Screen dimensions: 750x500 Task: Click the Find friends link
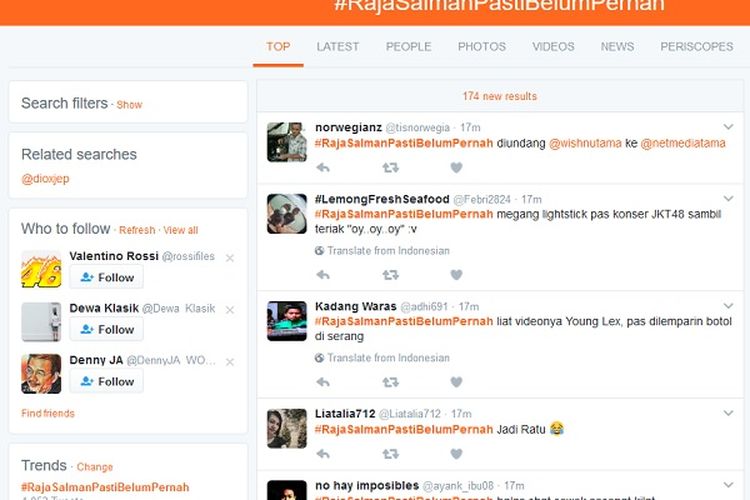(47, 413)
